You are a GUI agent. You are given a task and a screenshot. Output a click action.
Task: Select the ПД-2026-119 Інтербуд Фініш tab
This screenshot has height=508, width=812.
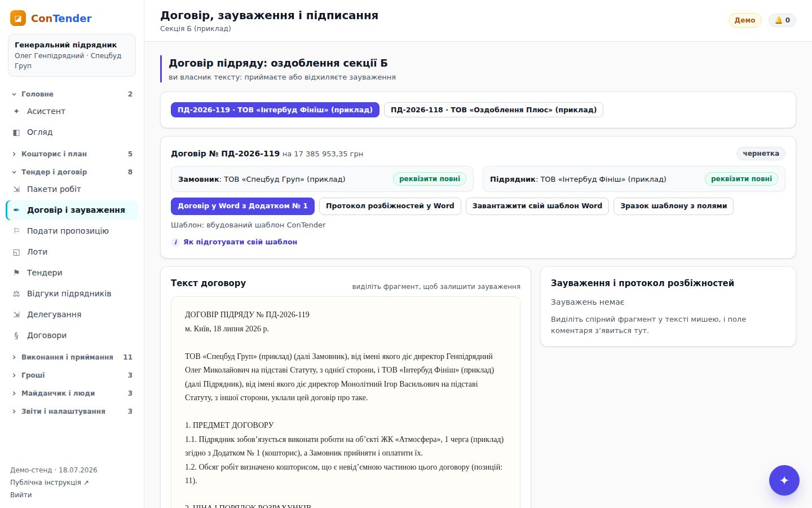click(x=275, y=110)
